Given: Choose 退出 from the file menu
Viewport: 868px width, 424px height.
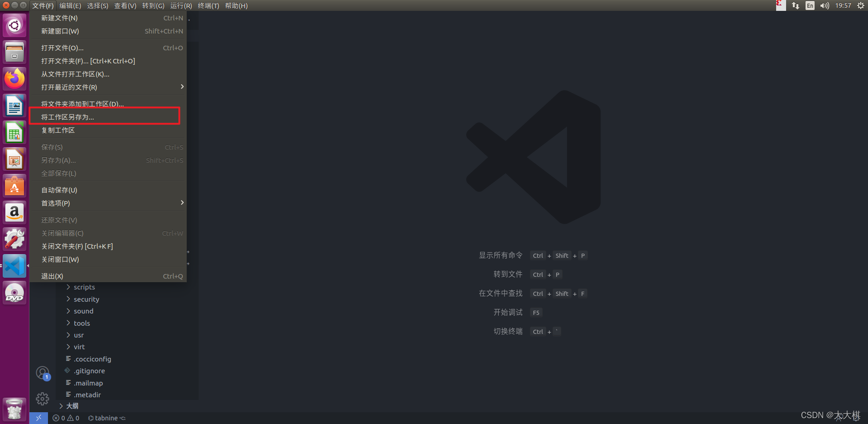Looking at the screenshot, I should click(108, 276).
